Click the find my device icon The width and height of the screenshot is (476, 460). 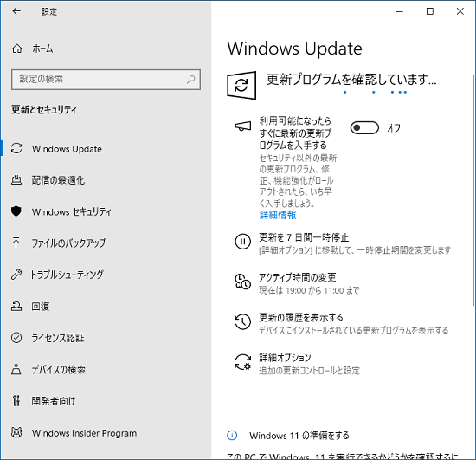pyautogui.click(x=16, y=369)
